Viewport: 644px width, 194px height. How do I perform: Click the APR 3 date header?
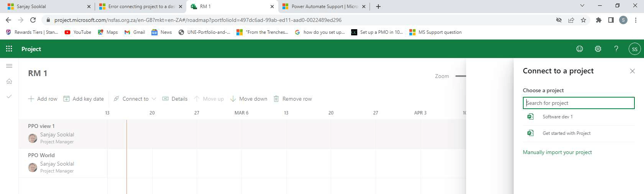coord(420,113)
